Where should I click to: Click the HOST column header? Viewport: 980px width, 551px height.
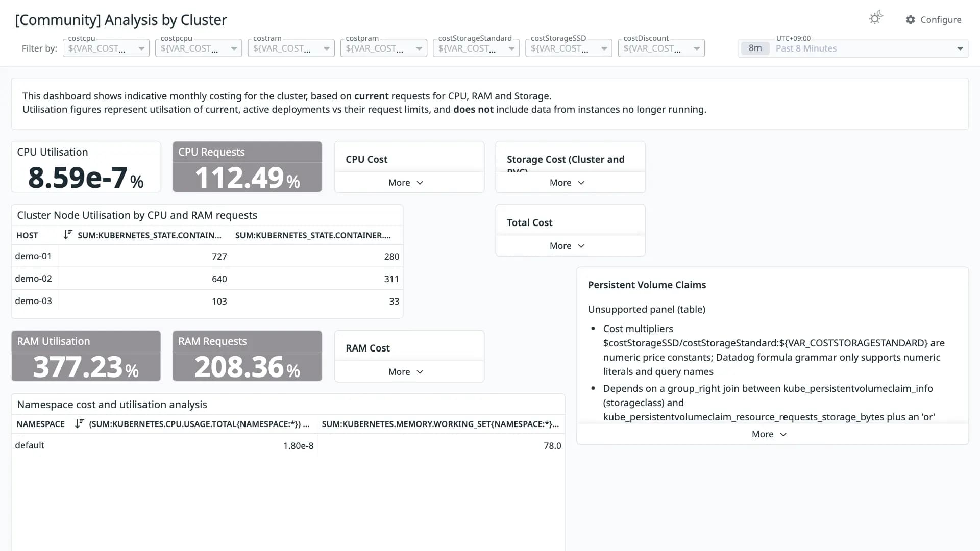tap(27, 235)
